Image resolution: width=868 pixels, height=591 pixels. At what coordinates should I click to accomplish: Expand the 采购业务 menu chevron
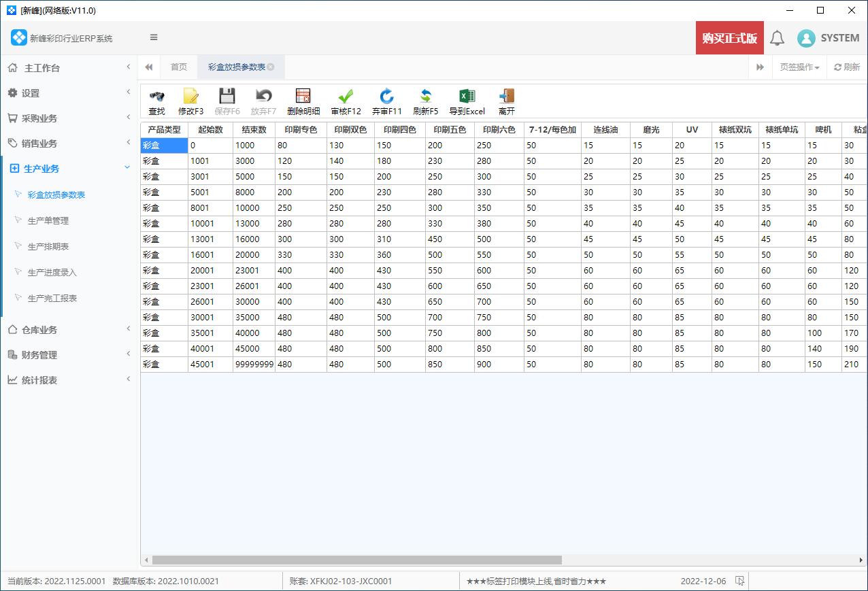point(128,117)
